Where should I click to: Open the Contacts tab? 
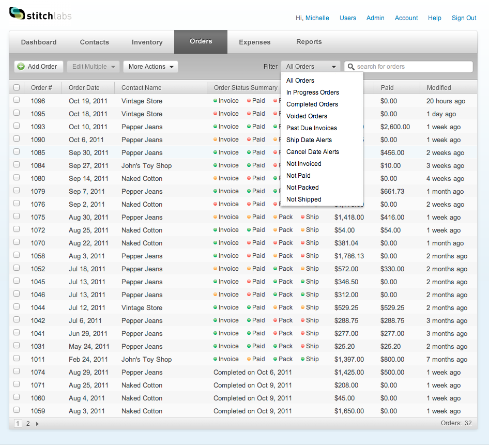[95, 42]
